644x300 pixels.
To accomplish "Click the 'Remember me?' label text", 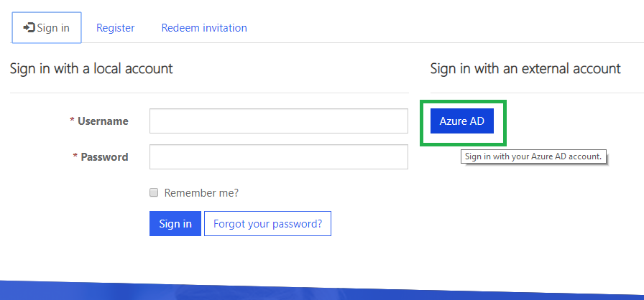I will point(201,192).
